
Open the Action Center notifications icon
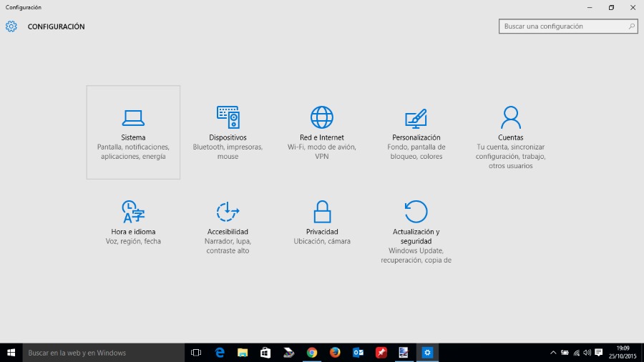click(599, 353)
